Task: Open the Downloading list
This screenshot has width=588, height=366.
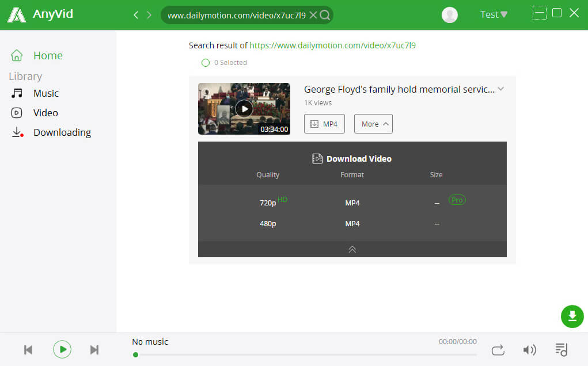Action: tap(62, 132)
